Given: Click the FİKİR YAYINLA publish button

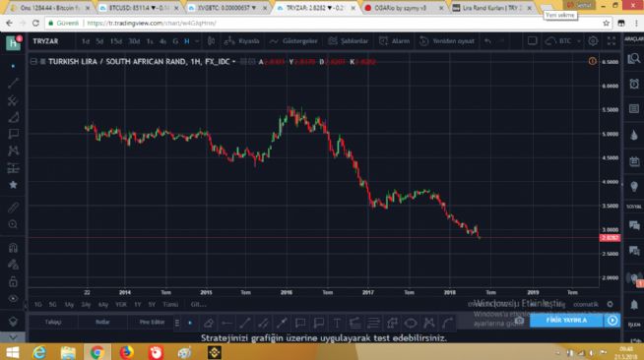Looking at the screenshot, I should point(566,321).
